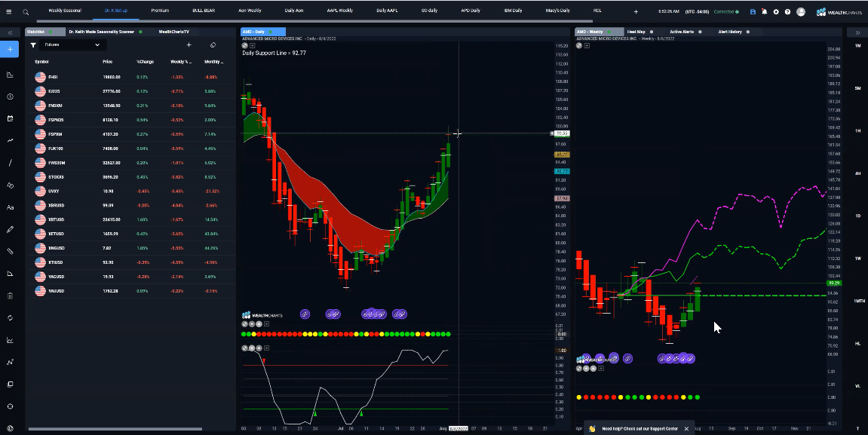This screenshot has width=868, height=435.
Task: Click the watchlist eraser clear icon
Action: [213, 44]
